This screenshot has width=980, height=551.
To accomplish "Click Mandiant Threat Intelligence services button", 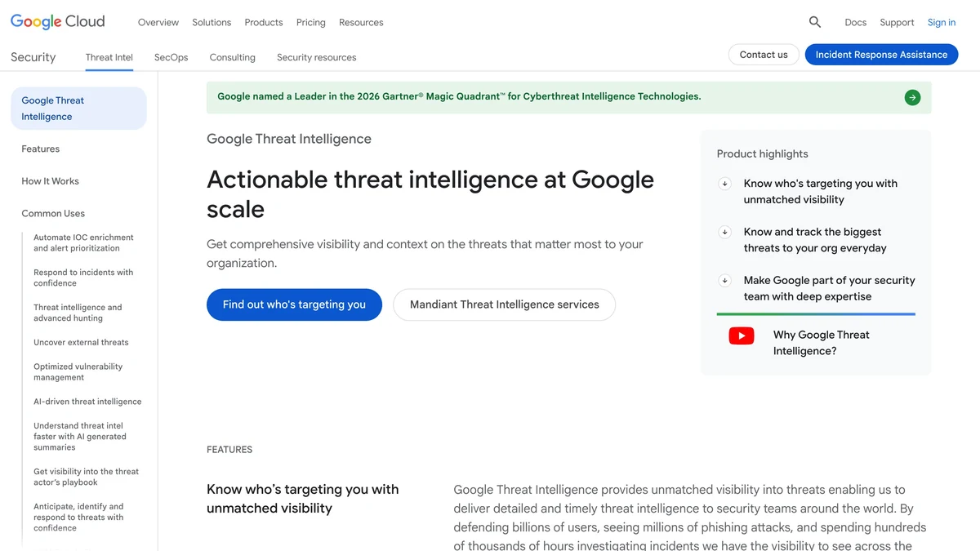I will pyautogui.click(x=505, y=304).
